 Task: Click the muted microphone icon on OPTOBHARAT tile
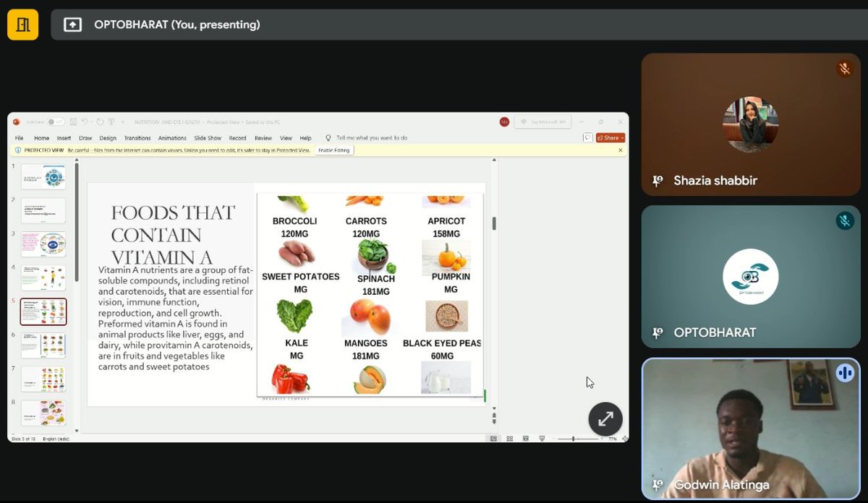pos(844,220)
